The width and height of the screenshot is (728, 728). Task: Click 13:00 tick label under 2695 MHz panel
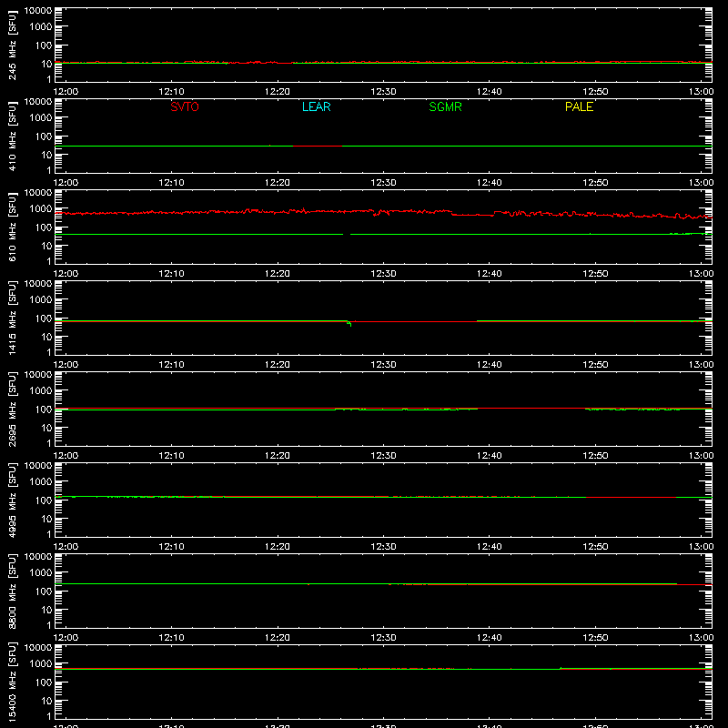[701, 456]
